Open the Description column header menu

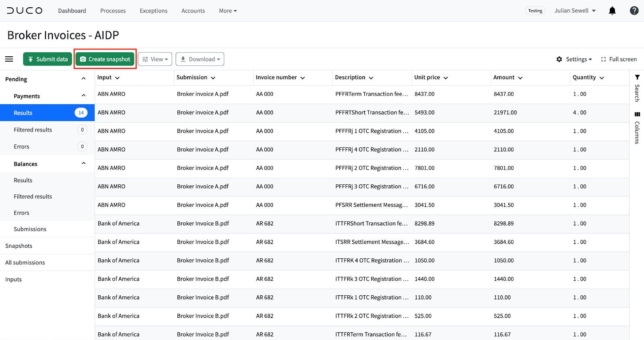[371, 78]
